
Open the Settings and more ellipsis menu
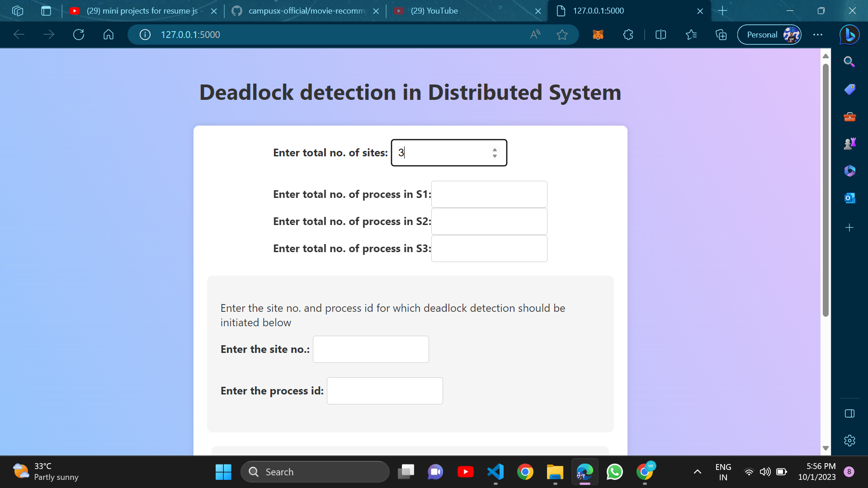818,34
